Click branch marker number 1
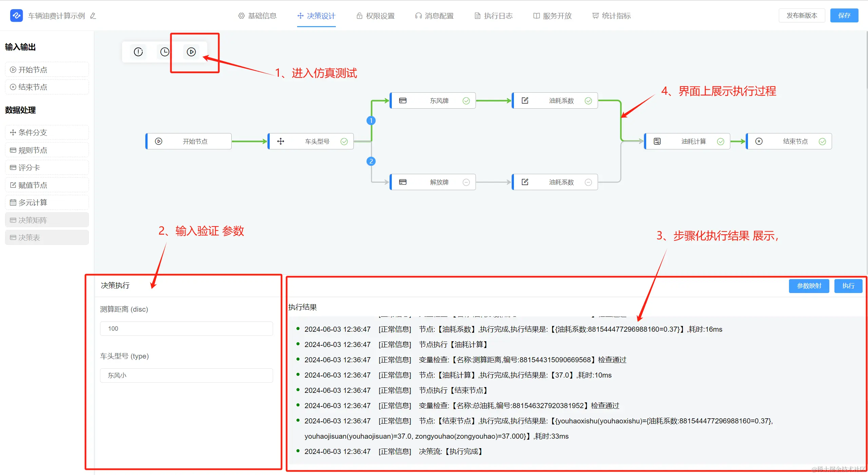 point(371,121)
